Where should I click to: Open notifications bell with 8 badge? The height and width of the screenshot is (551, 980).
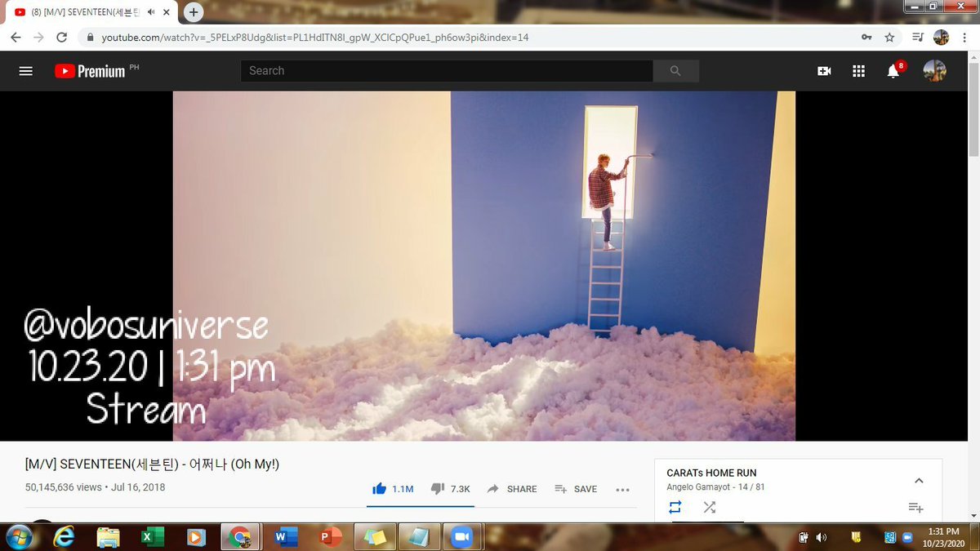(895, 70)
